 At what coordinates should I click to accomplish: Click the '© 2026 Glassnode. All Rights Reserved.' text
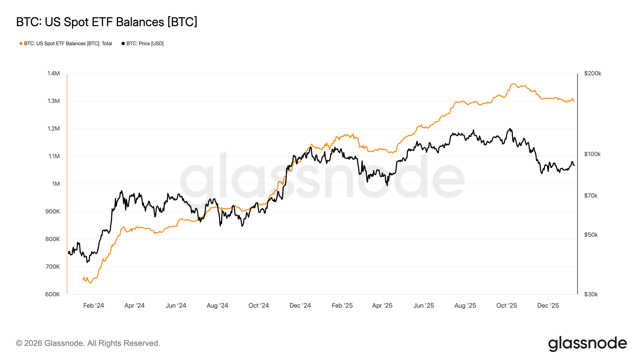coord(88,343)
